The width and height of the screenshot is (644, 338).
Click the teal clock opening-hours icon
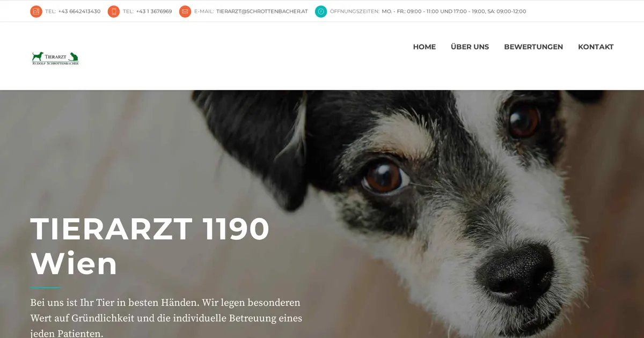pos(321,11)
